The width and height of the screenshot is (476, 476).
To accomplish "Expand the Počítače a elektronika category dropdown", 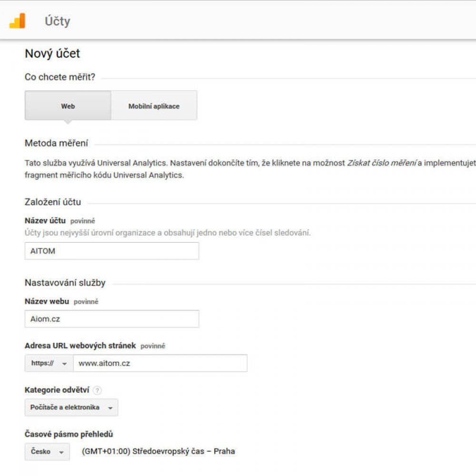I will click(x=71, y=407).
